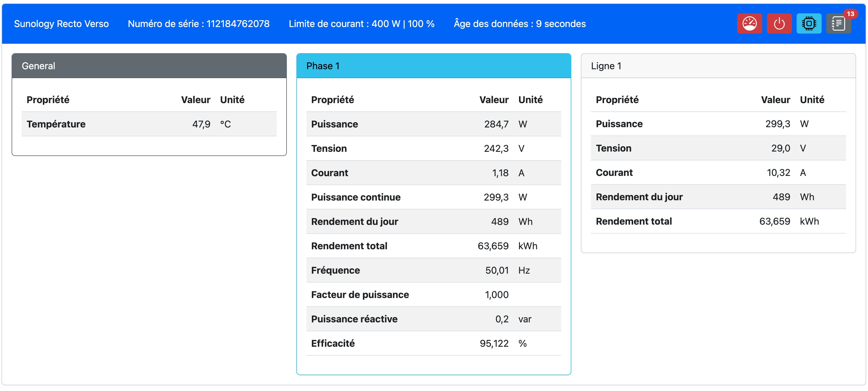
Task: Select Phase 1 daily yield 489
Action: pyautogui.click(x=500, y=221)
